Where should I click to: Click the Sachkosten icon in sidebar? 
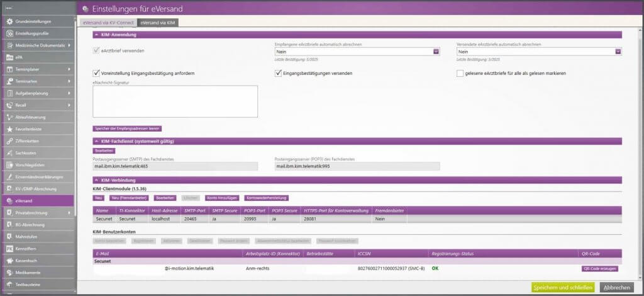click(9, 153)
